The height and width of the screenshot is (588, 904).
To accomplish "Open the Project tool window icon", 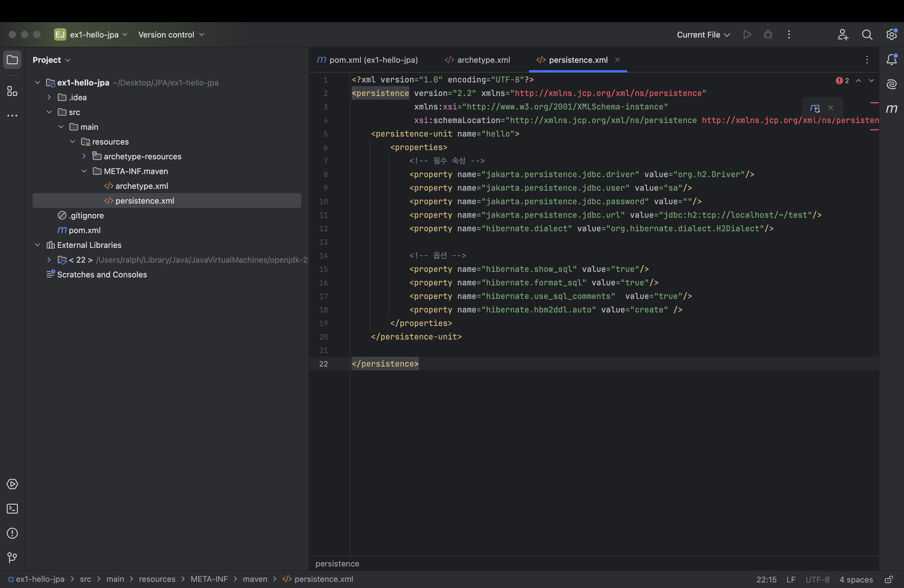I will pyautogui.click(x=12, y=60).
